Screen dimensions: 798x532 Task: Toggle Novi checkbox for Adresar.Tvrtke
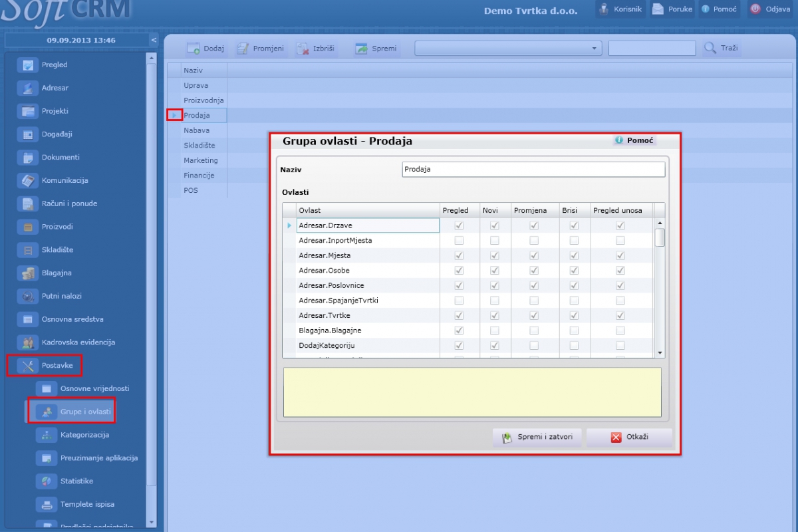pos(494,315)
